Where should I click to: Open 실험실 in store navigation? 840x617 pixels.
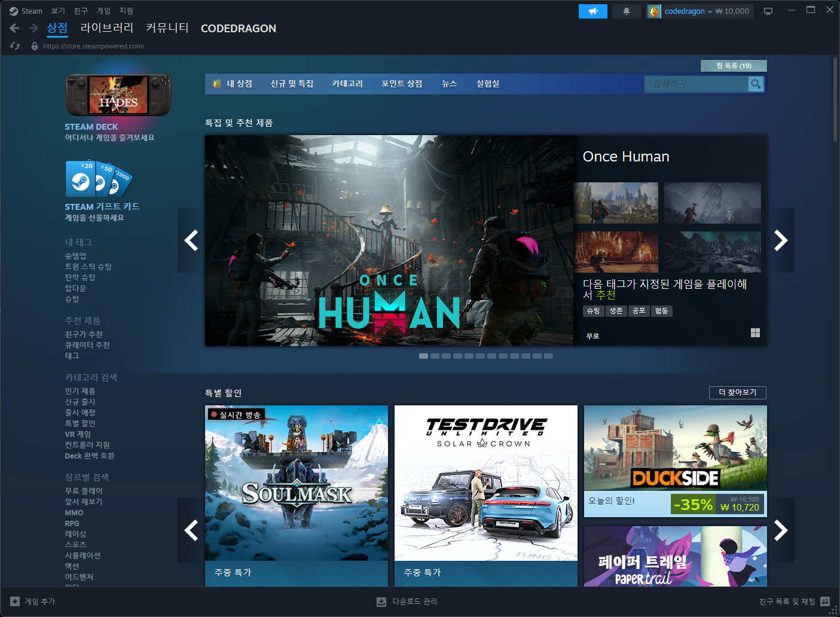488,84
